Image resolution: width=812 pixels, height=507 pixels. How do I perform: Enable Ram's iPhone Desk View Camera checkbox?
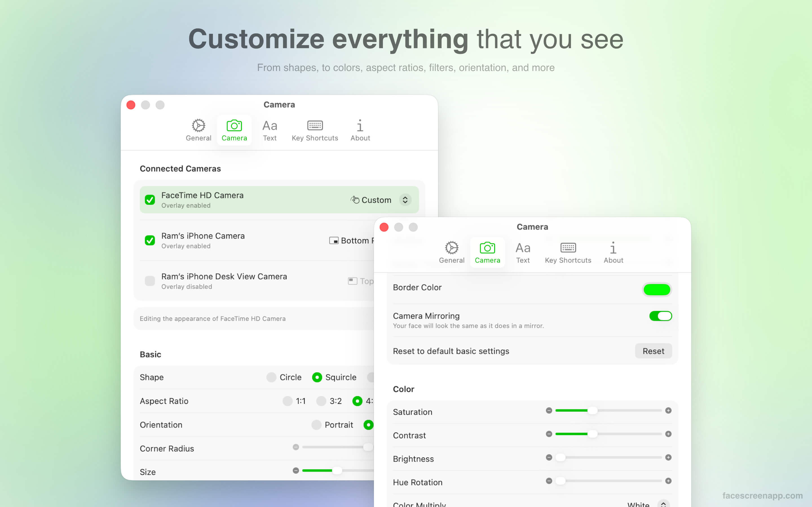pyautogui.click(x=150, y=281)
